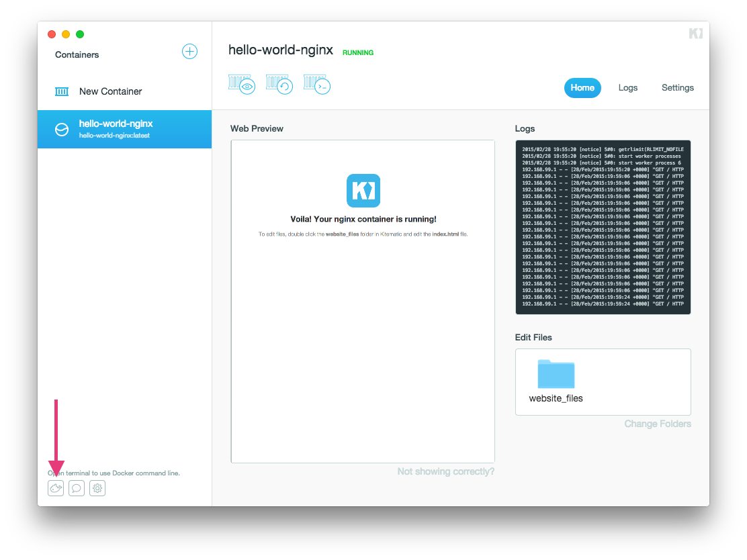Open the feedback chat bubble icon
The width and height of the screenshot is (747, 560).
click(77, 488)
